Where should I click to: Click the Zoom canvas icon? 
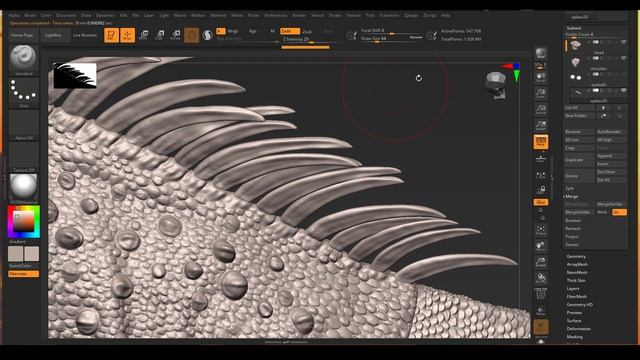click(x=541, y=93)
